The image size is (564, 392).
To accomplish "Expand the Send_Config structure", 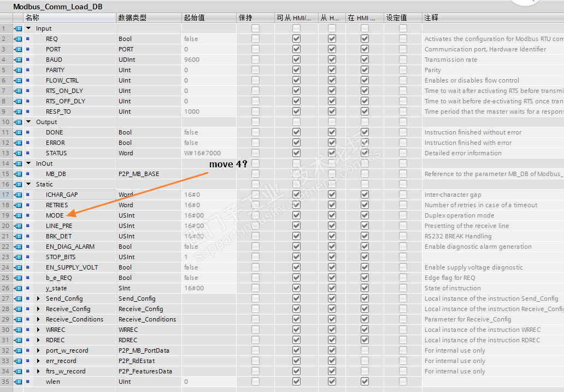I will point(38,299).
